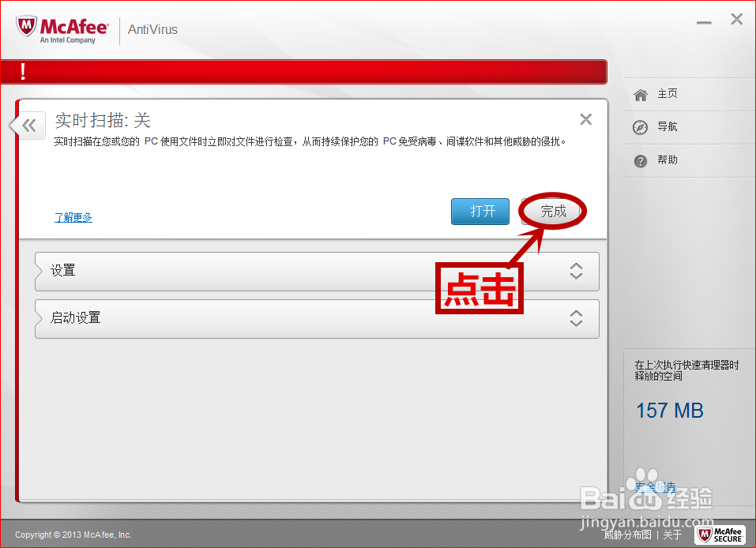Close the real-time scan panel
The height and width of the screenshot is (548, 756).
586,119
